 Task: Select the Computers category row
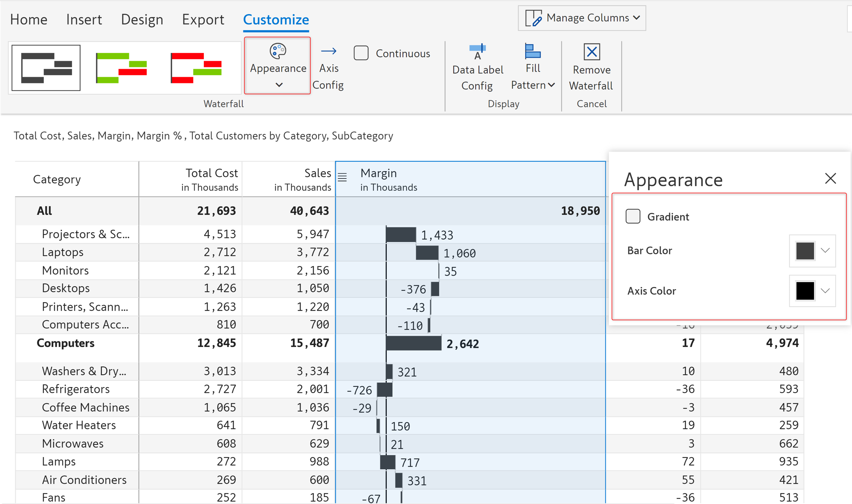(65, 343)
